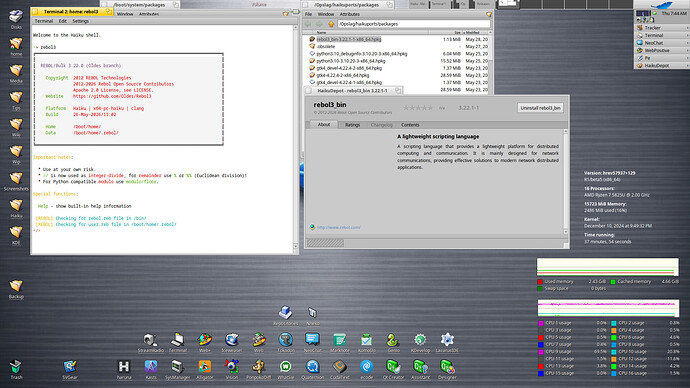Expand the Terminal entry in Deskbar
Screen dimensions: 690x388
point(662,35)
